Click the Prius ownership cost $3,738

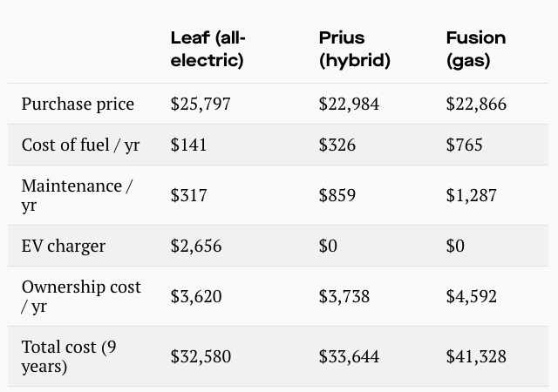(344, 296)
